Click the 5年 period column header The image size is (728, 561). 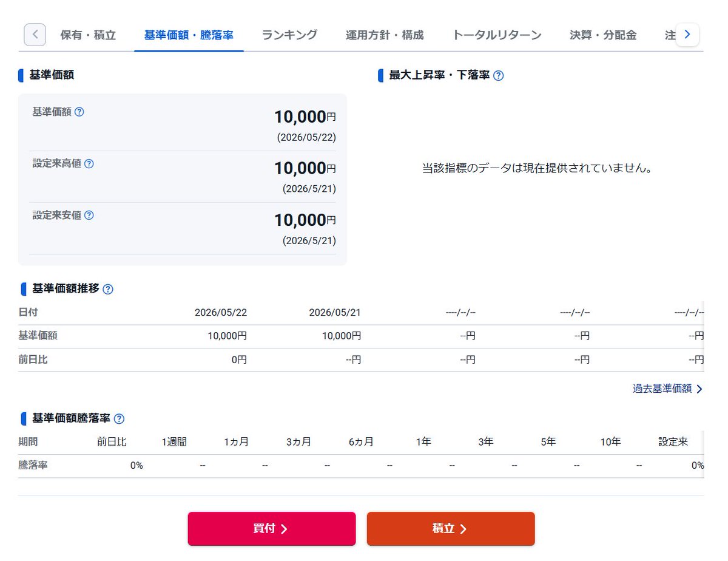pos(548,442)
